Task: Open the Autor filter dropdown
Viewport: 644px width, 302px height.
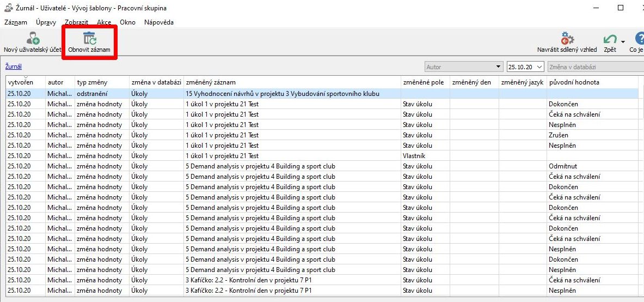Action: click(x=464, y=67)
